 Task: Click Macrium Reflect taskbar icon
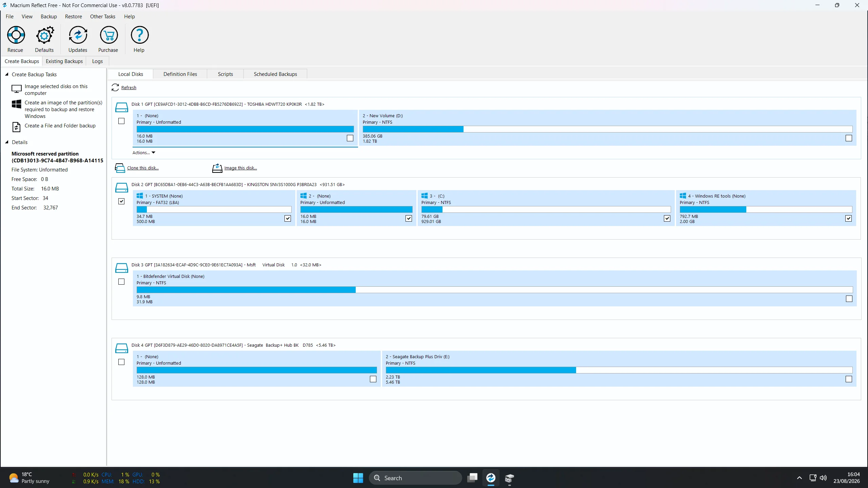pyautogui.click(x=491, y=478)
